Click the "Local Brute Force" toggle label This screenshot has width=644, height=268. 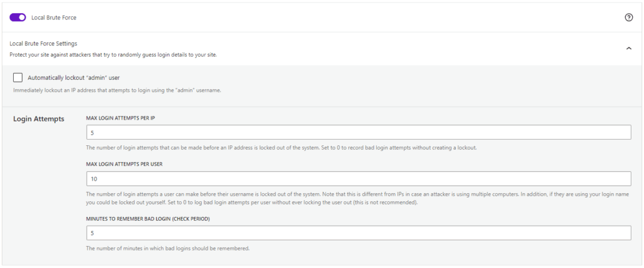point(54,18)
